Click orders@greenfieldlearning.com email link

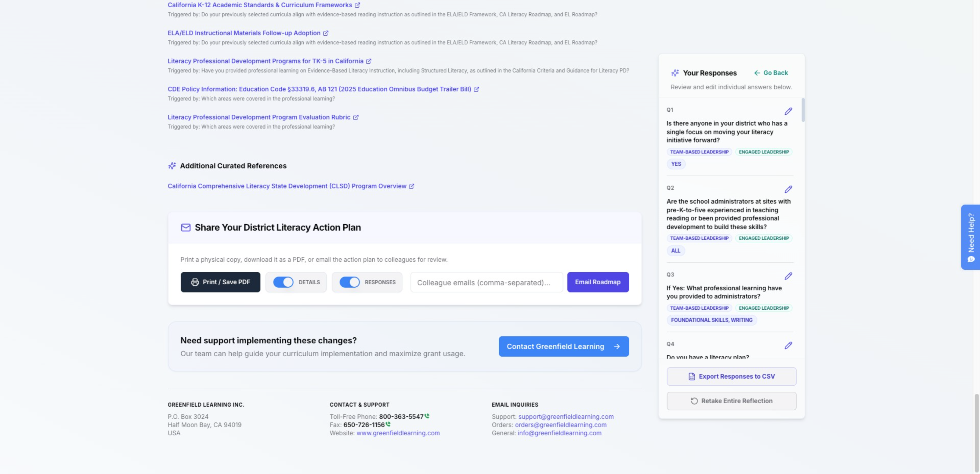[561, 425]
